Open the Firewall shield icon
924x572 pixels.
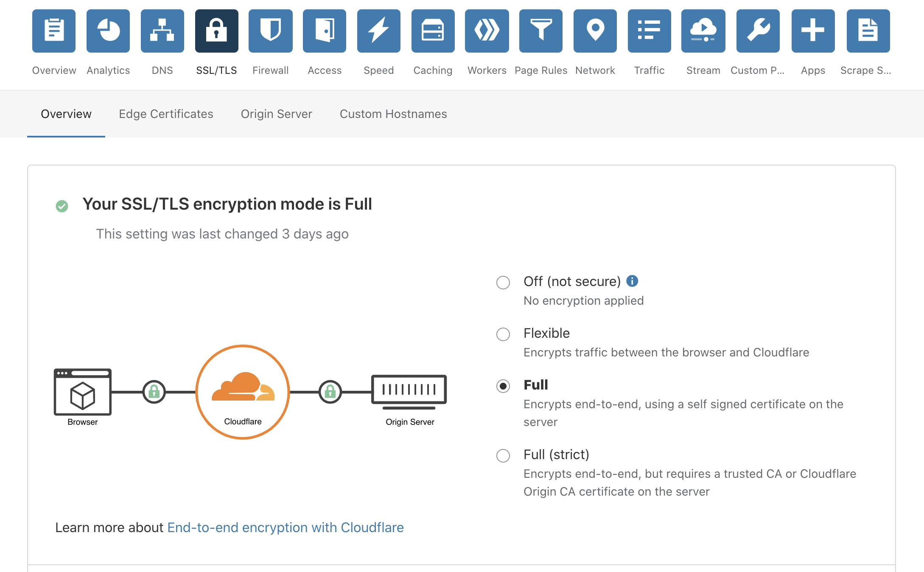pyautogui.click(x=271, y=31)
